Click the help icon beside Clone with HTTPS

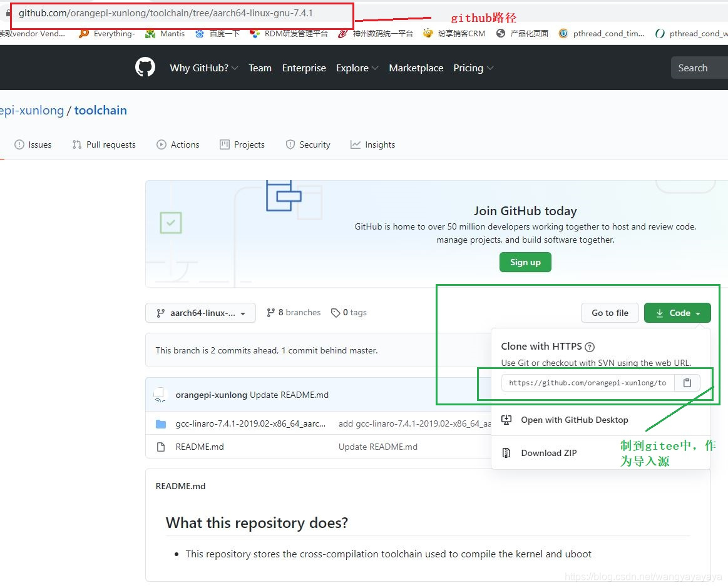point(590,347)
